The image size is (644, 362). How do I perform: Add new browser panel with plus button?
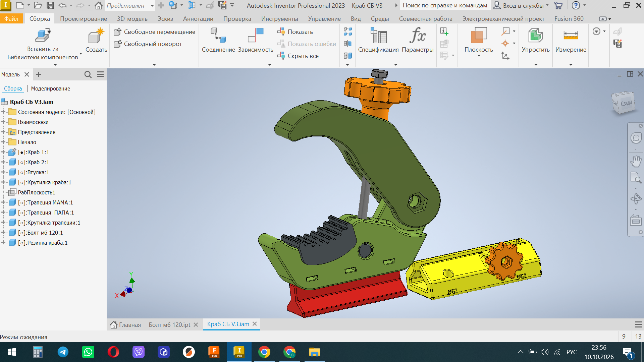click(x=39, y=74)
